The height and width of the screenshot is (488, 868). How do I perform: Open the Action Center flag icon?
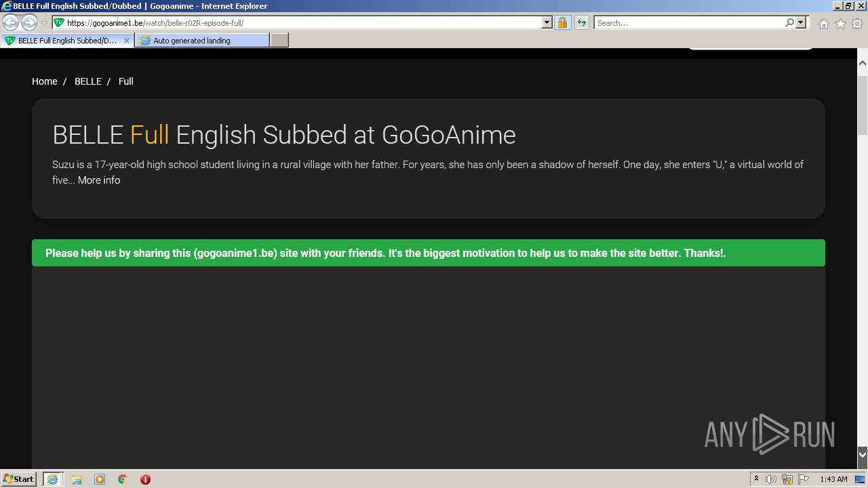coord(804,479)
